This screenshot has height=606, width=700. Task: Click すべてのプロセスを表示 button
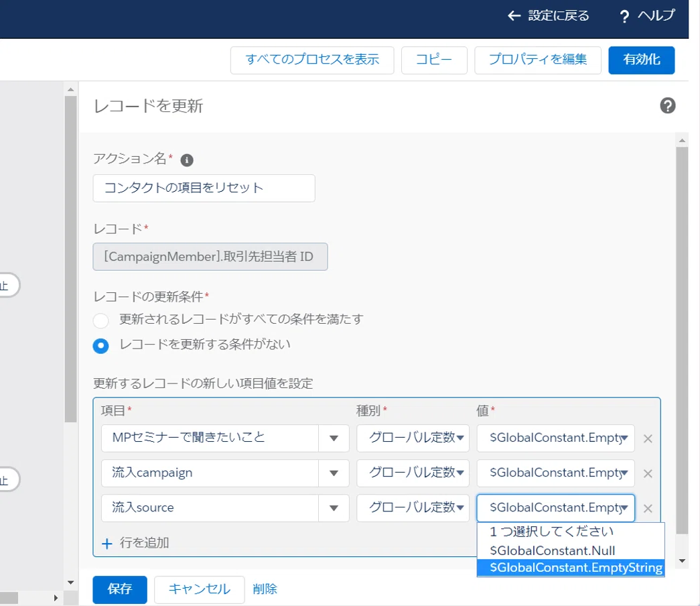click(x=312, y=60)
